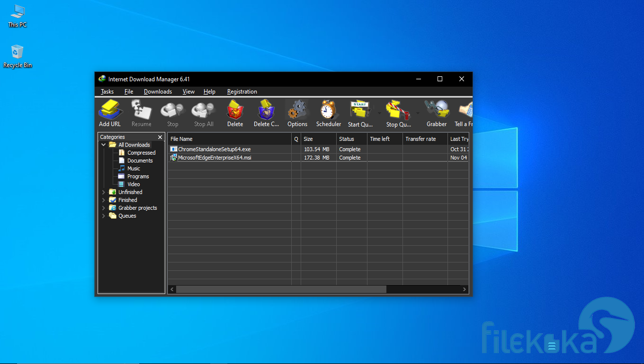Expand the Finished category
The width and height of the screenshot is (644, 364).
pyautogui.click(x=104, y=200)
